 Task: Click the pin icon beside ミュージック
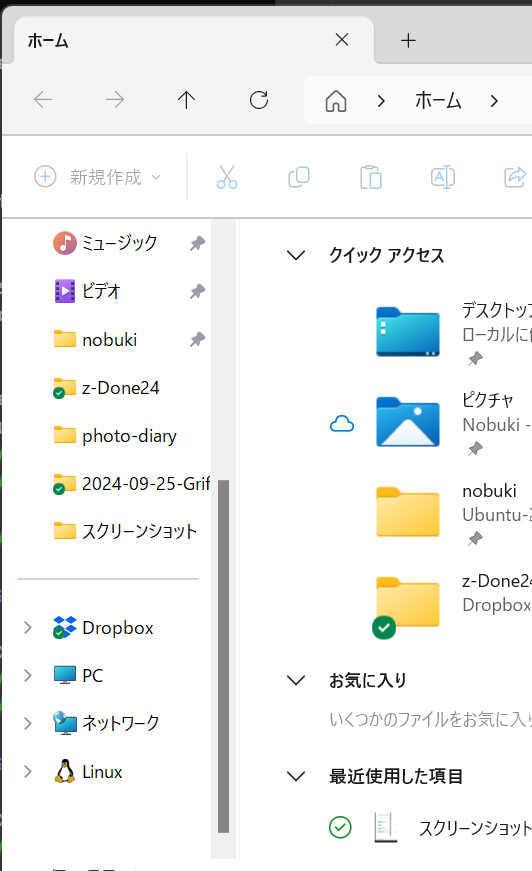pos(197,243)
